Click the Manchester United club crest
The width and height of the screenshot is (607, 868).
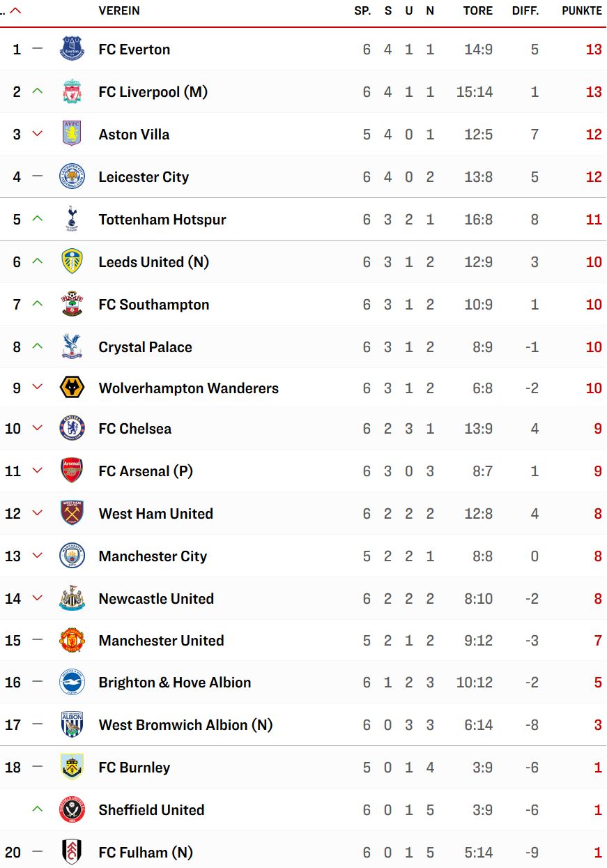coord(72,641)
